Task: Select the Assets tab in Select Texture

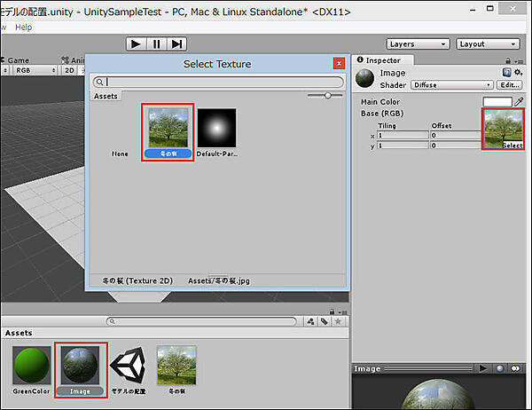Action: [106, 96]
